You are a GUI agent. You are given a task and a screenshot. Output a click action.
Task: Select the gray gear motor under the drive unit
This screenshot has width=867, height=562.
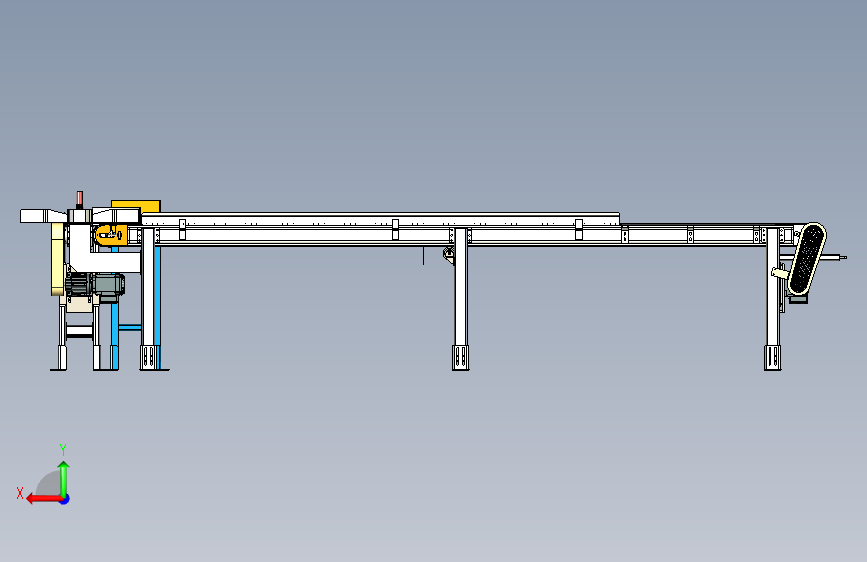(x=95, y=285)
